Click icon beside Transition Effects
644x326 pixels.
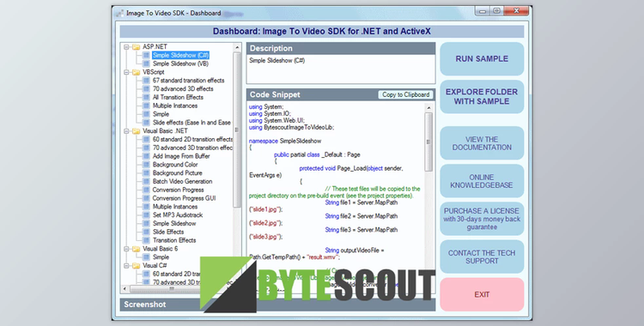[146, 240]
